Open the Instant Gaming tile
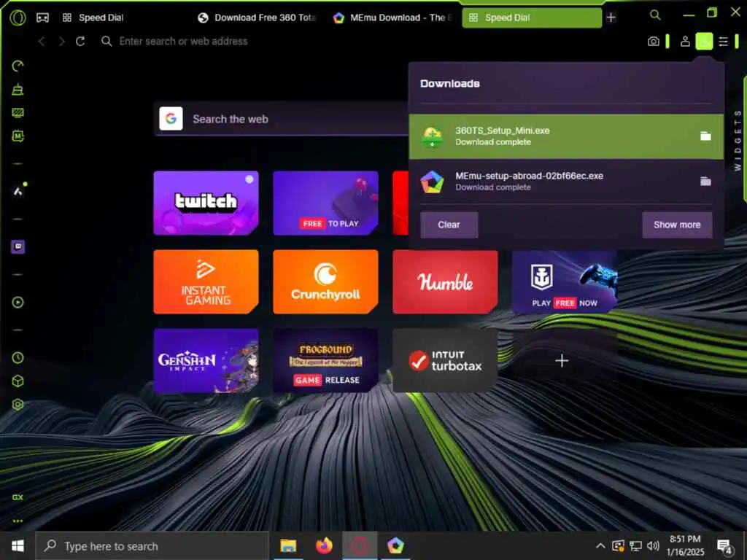The width and height of the screenshot is (747, 560). click(206, 282)
